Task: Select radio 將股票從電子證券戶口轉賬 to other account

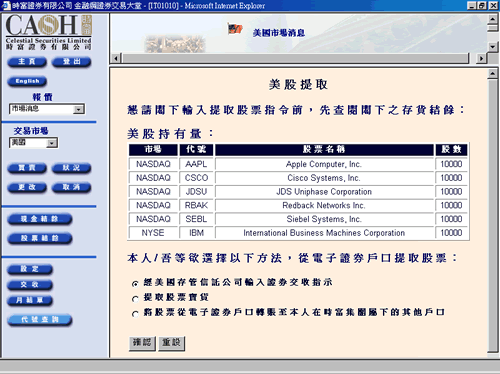Action: pyautogui.click(x=135, y=314)
